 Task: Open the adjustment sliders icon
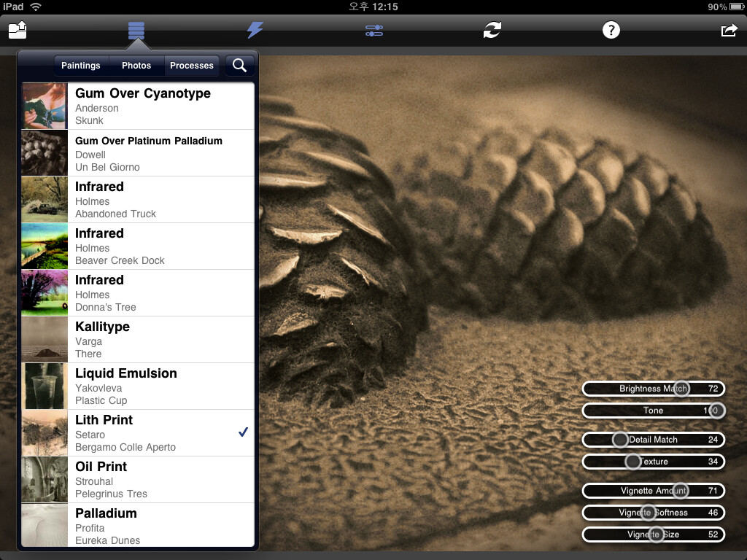[x=373, y=30]
